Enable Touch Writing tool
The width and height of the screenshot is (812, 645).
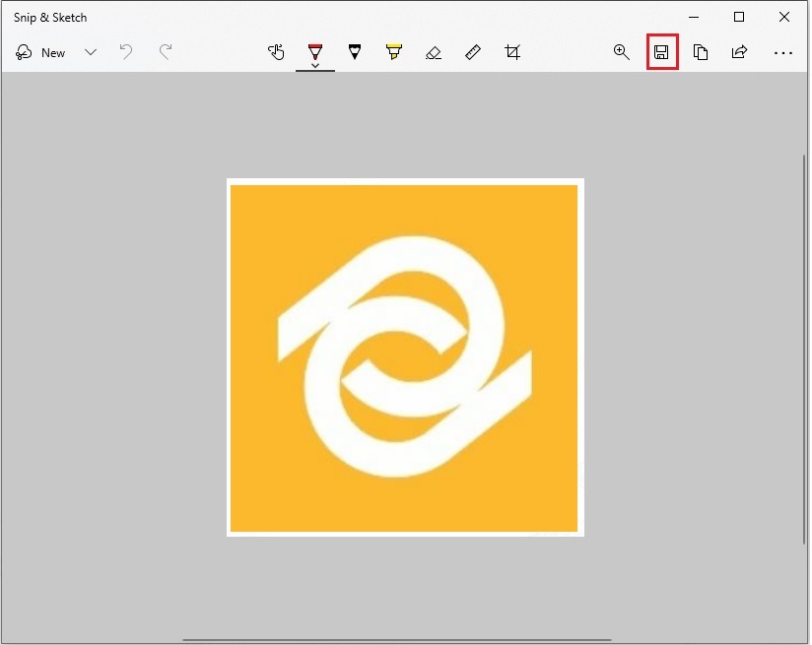point(276,52)
